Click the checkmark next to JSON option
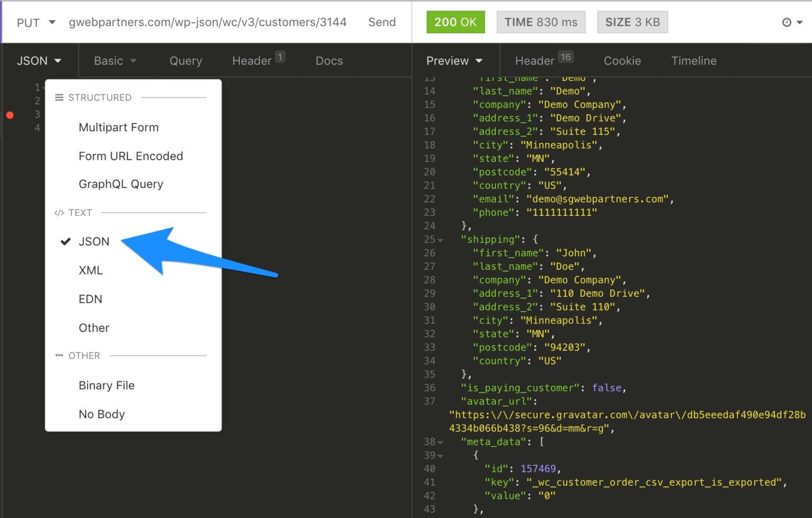Image resolution: width=812 pixels, height=518 pixels. click(65, 241)
